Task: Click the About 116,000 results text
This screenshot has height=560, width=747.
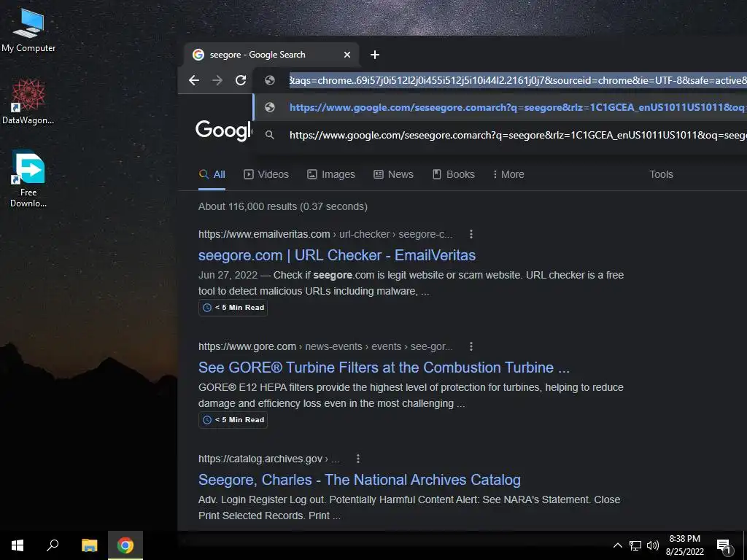Action: tap(283, 206)
